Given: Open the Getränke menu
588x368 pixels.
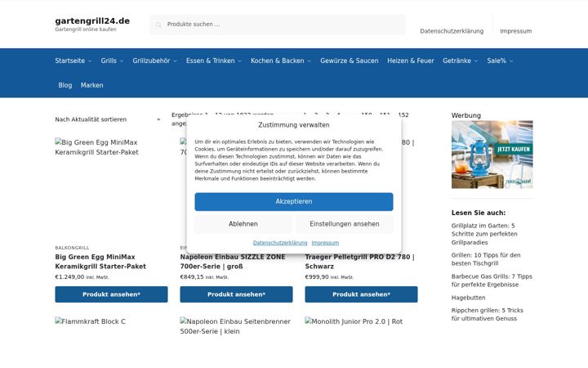Looking at the screenshot, I should [x=457, y=61].
